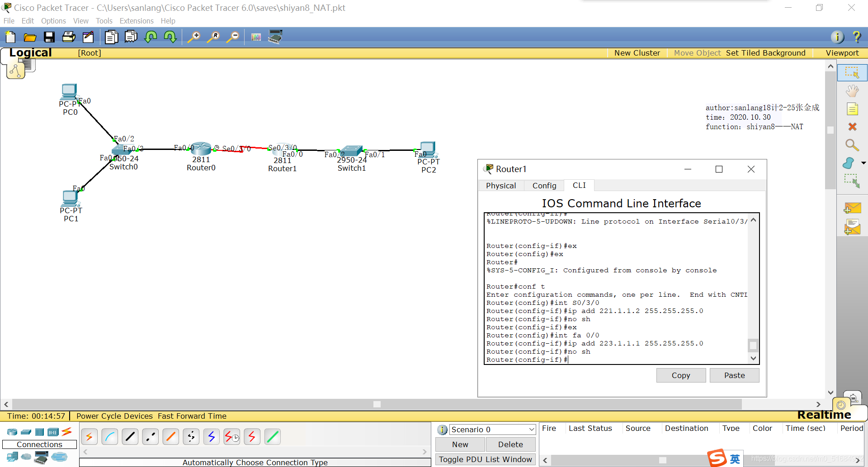Click the Add Complex PDU envelope icon
The height and width of the screenshot is (467, 868).
coord(852,227)
